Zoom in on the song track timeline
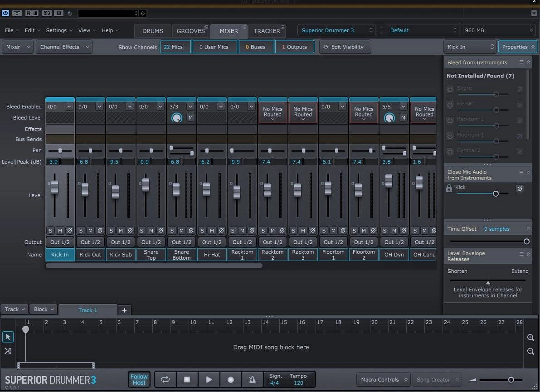 (x=530, y=338)
